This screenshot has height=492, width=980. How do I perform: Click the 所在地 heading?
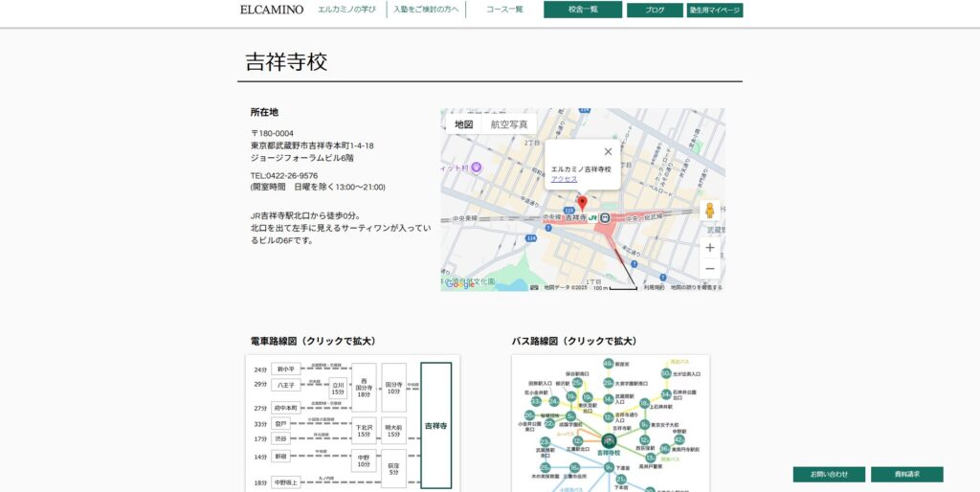264,113
